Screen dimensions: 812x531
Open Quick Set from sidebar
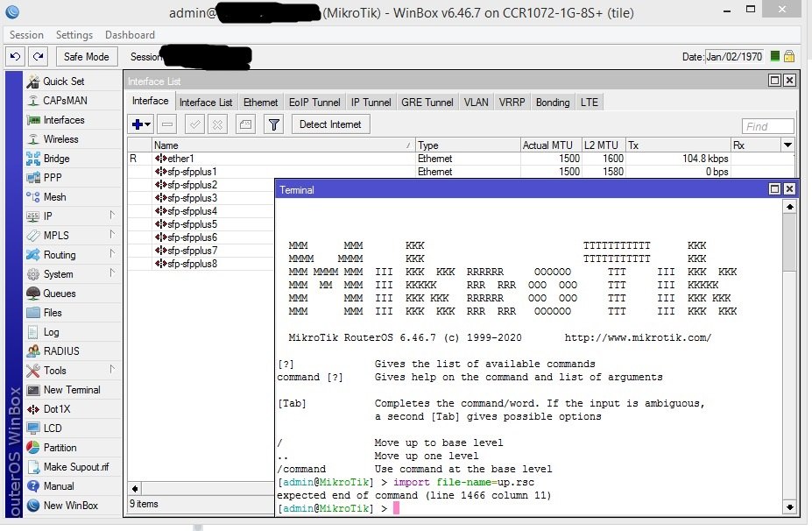63,81
